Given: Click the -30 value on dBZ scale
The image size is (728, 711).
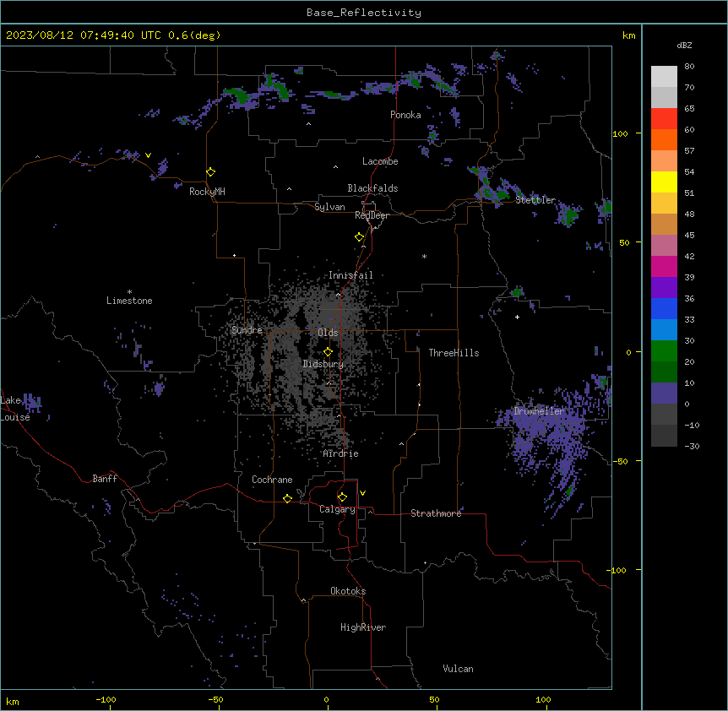Looking at the screenshot, I should 692,446.
